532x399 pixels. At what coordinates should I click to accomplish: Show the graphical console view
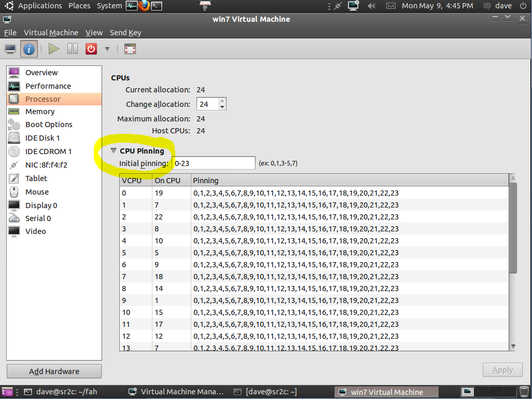tap(10, 49)
